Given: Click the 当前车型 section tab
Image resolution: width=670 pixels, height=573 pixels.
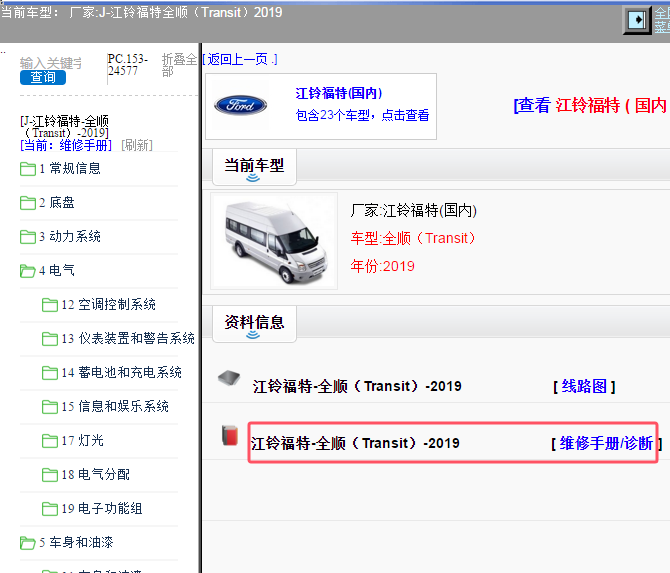Looking at the screenshot, I should click(254, 167).
